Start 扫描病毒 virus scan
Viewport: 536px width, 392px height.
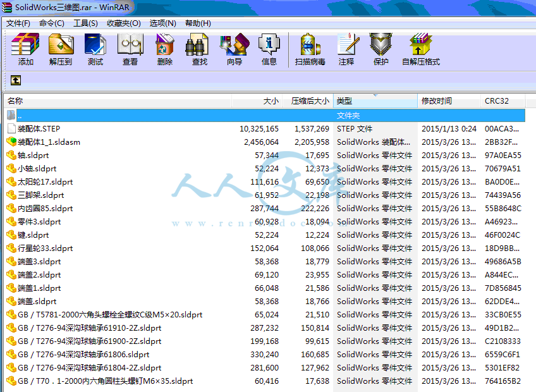(310, 44)
